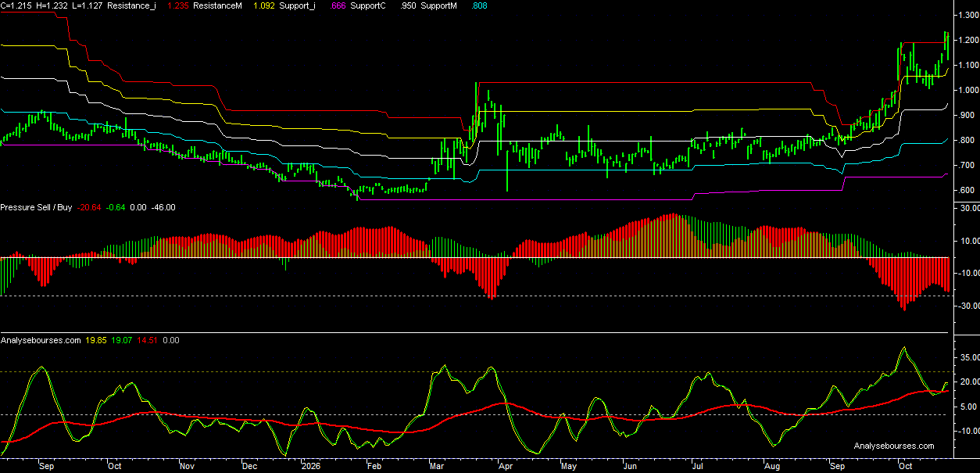This screenshot has width=980, height=473.
Task: Select the SupportM indicator label
Action: point(439,5)
